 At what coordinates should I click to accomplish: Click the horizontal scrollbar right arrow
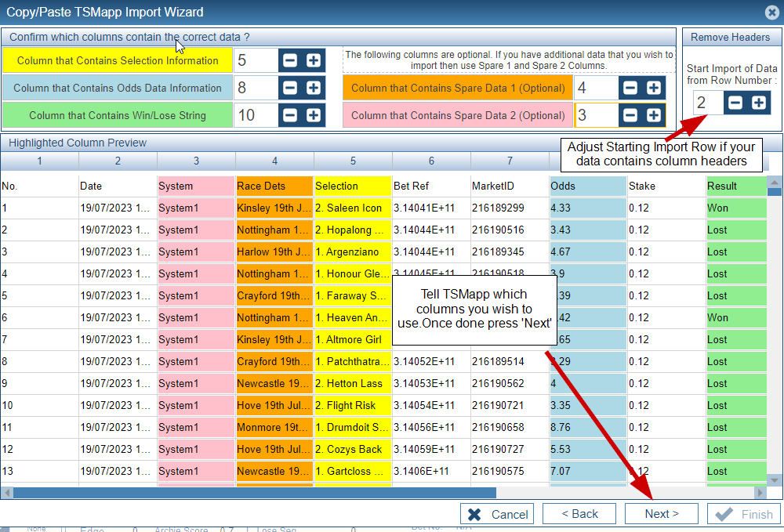point(760,493)
